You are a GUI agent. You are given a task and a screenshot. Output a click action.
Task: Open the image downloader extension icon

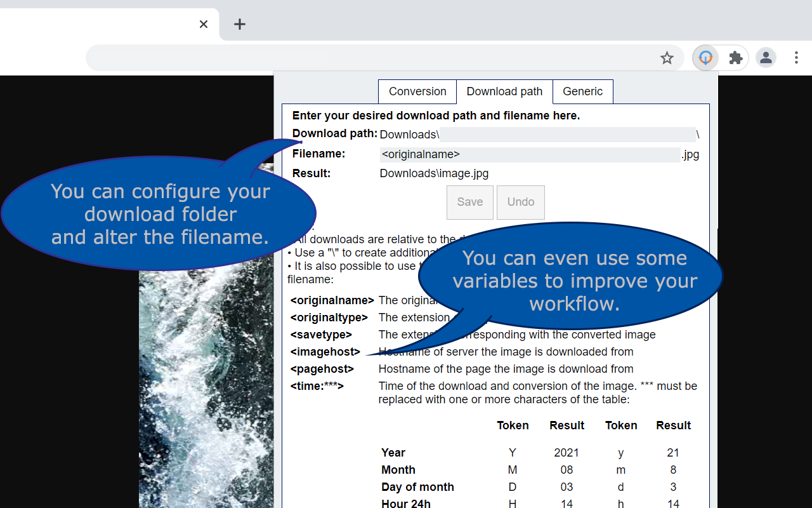click(x=705, y=58)
